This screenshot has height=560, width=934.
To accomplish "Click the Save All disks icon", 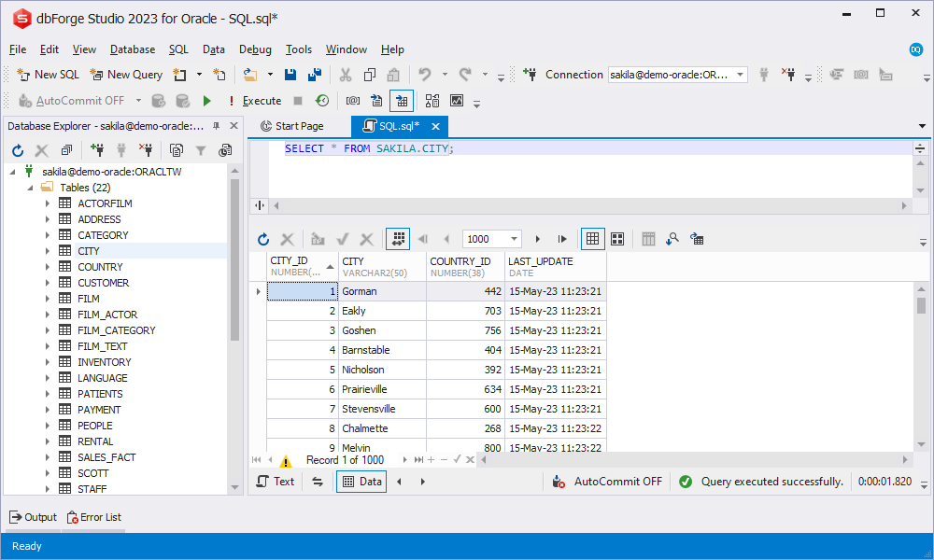I will click(315, 75).
